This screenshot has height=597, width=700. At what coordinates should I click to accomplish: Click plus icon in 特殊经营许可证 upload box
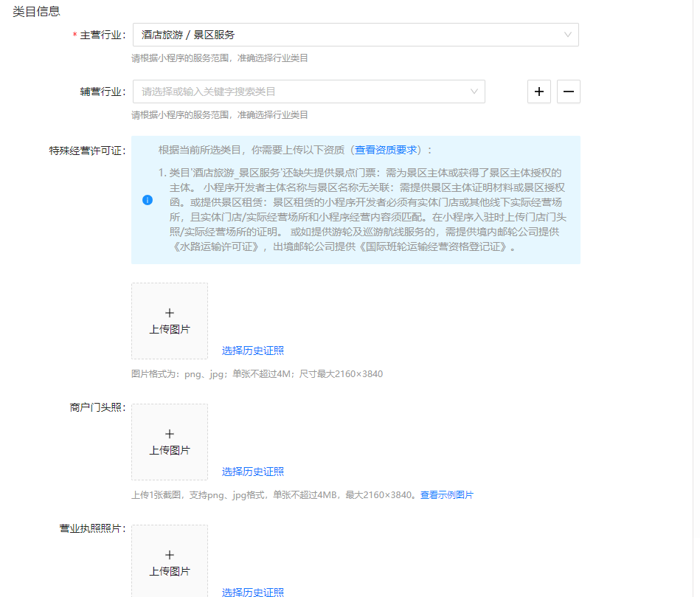pyautogui.click(x=170, y=313)
